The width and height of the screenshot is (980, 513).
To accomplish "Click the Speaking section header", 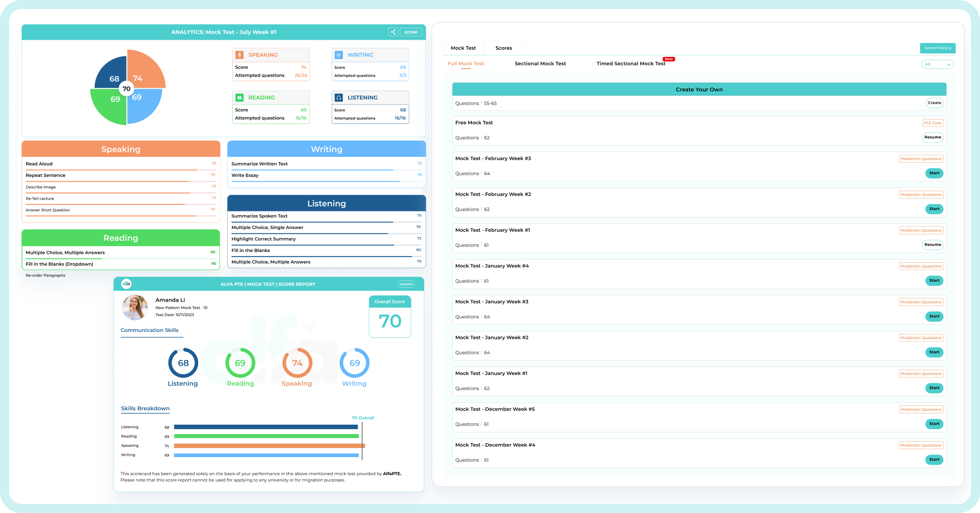I will coord(121,149).
